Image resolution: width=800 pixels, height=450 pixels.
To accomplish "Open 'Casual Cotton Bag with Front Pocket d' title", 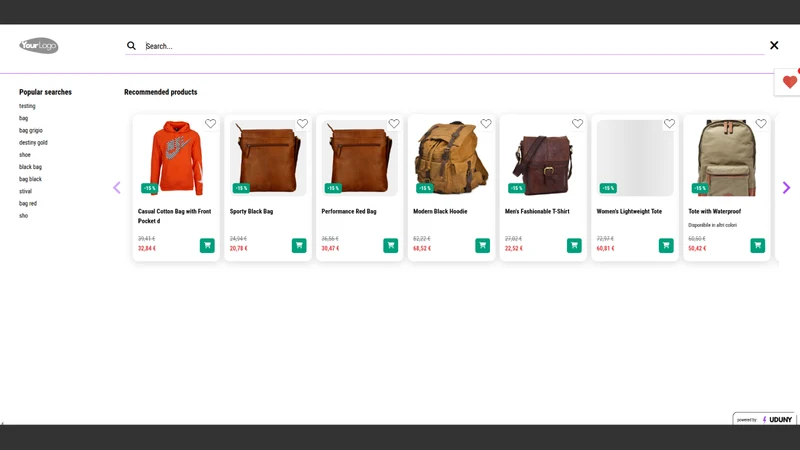I will coord(174,216).
